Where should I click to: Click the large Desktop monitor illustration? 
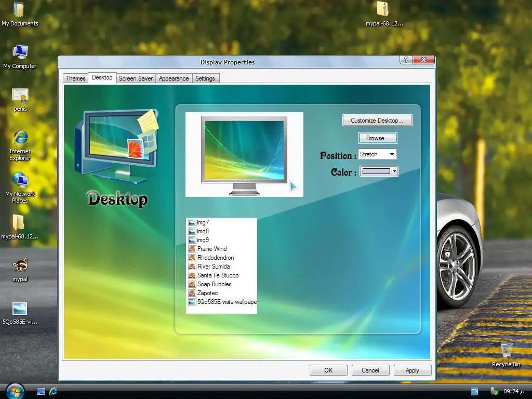117,146
